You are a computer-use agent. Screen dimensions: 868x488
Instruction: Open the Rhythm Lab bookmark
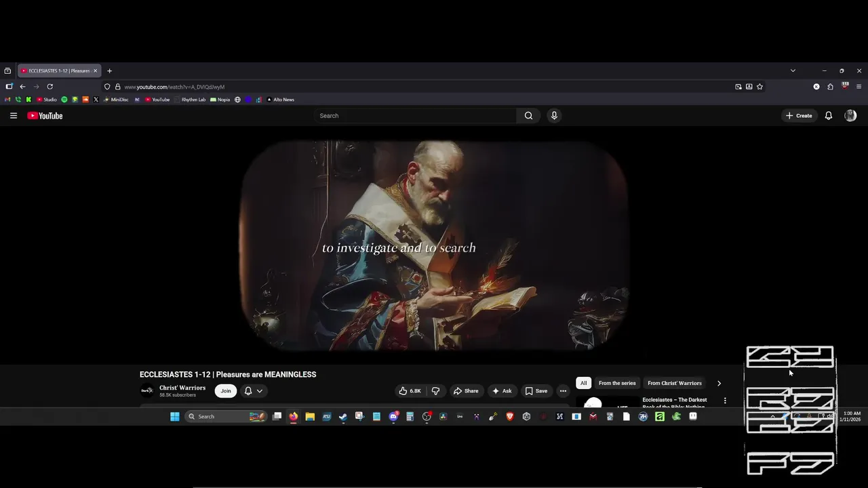coord(190,100)
